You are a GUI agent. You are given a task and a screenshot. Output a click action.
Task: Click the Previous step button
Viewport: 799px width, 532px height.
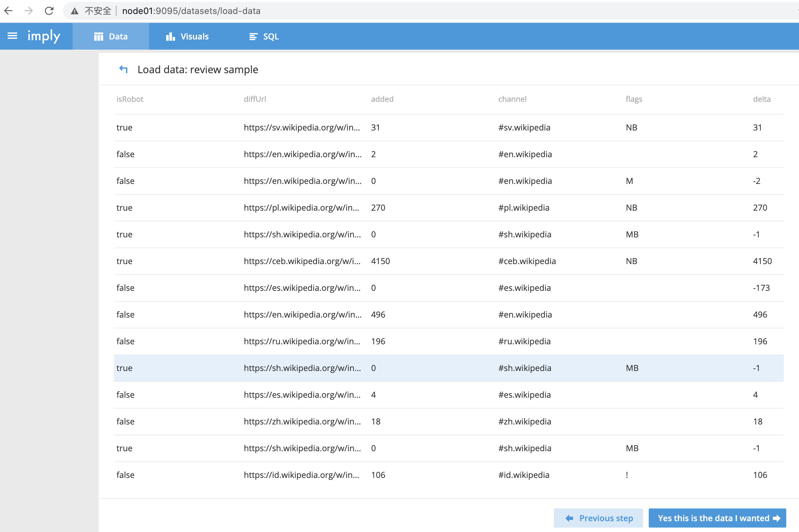click(598, 518)
